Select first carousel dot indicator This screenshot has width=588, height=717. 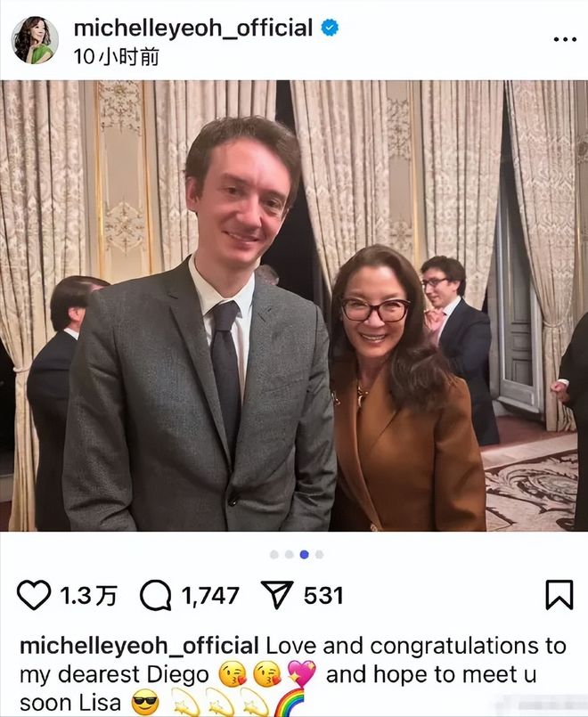click(x=274, y=555)
